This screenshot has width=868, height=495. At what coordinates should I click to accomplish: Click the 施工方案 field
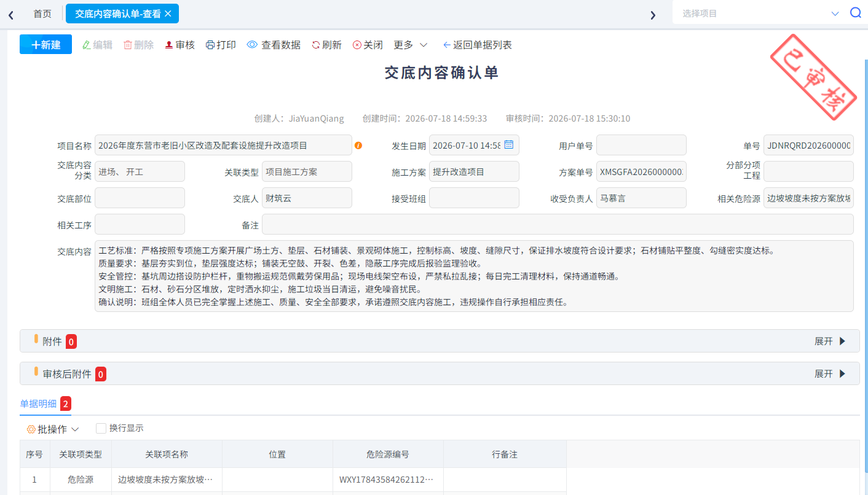pos(474,172)
